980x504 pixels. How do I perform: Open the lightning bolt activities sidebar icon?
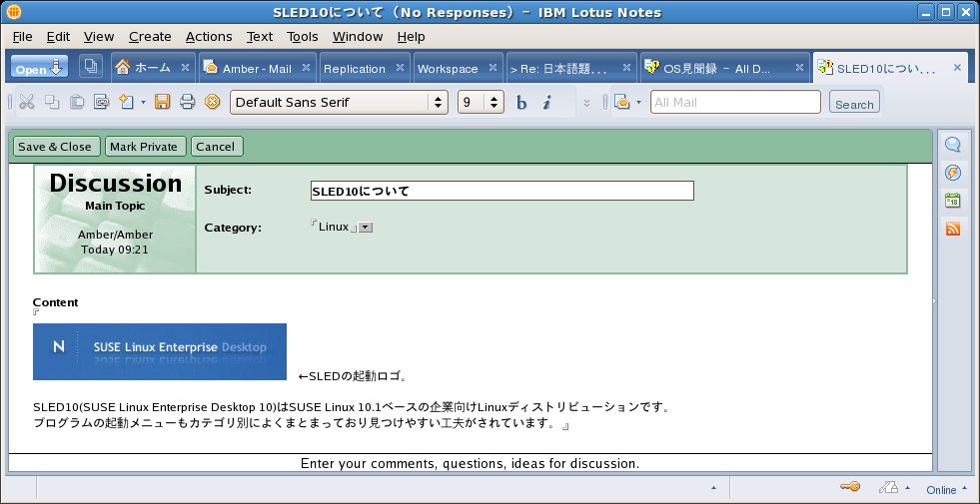[953, 173]
